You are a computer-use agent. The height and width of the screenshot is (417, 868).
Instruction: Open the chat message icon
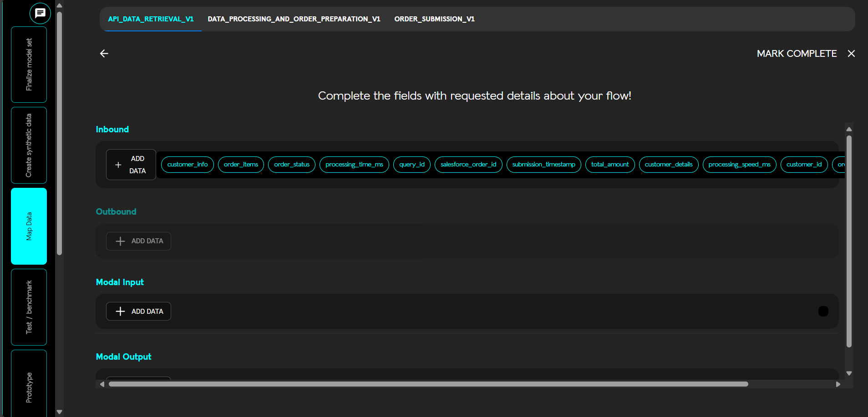pyautogui.click(x=40, y=13)
